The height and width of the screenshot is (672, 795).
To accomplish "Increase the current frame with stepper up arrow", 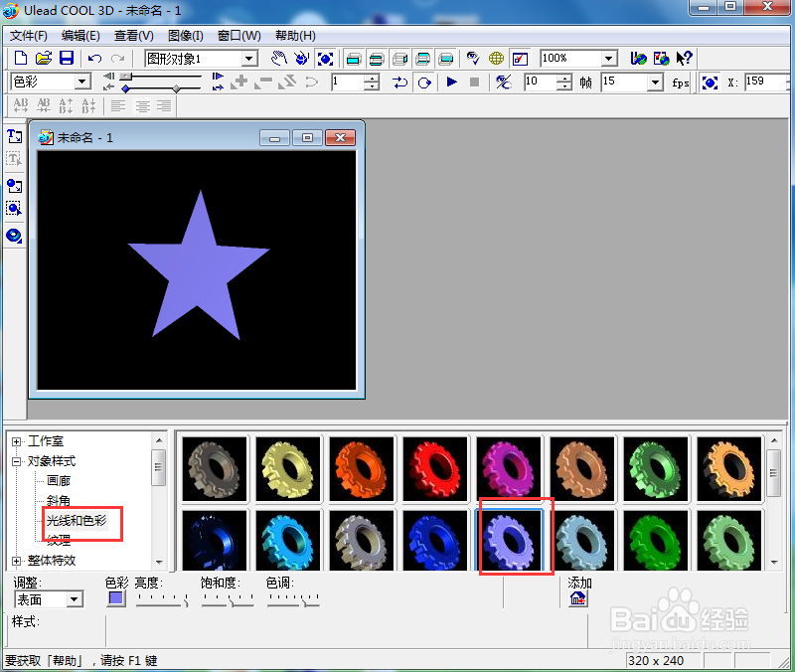I will point(372,79).
